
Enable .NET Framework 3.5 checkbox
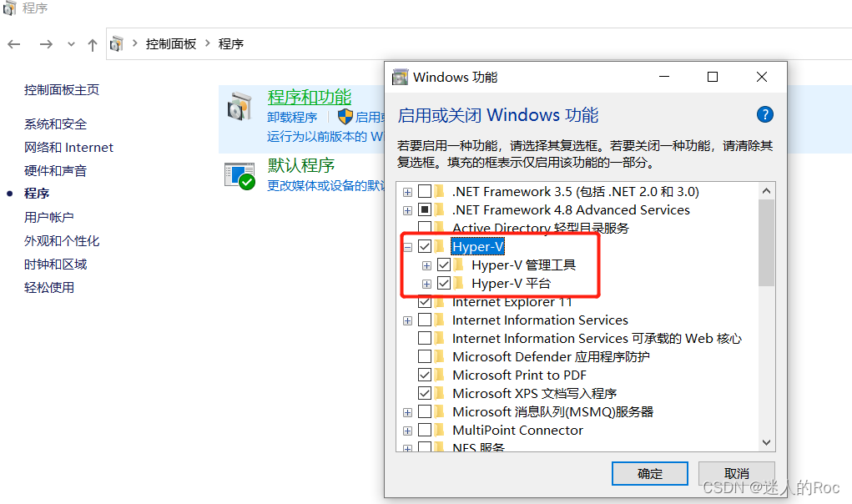[425, 192]
